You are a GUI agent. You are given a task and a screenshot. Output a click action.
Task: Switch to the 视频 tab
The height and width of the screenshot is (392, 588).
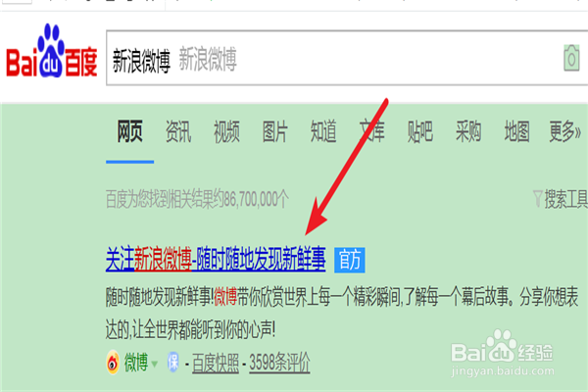click(x=226, y=131)
